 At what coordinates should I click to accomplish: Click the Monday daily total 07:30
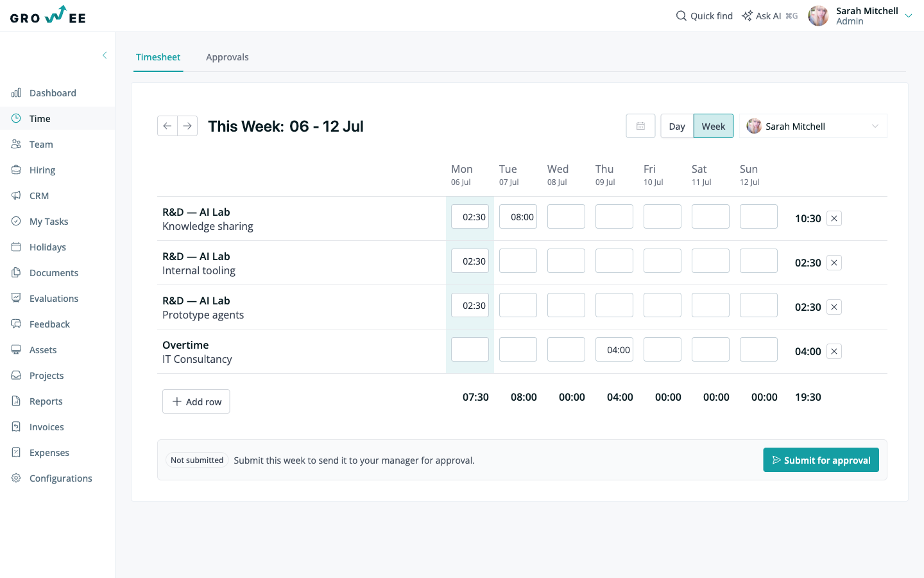(475, 397)
